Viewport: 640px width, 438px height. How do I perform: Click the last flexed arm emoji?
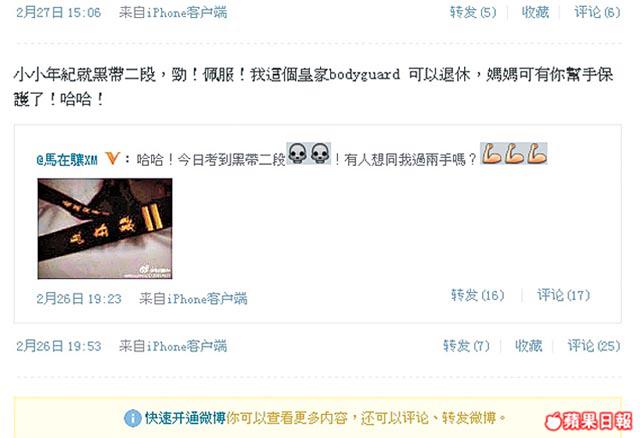point(536,154)
